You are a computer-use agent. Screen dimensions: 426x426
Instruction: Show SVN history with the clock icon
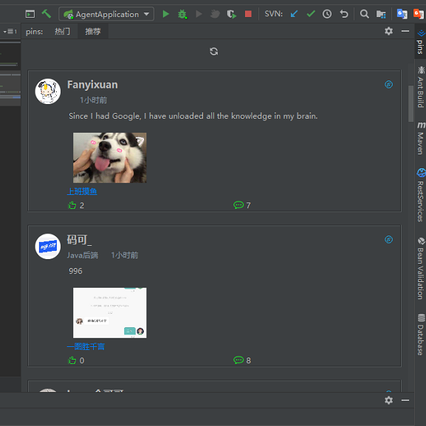click(327, 14)
